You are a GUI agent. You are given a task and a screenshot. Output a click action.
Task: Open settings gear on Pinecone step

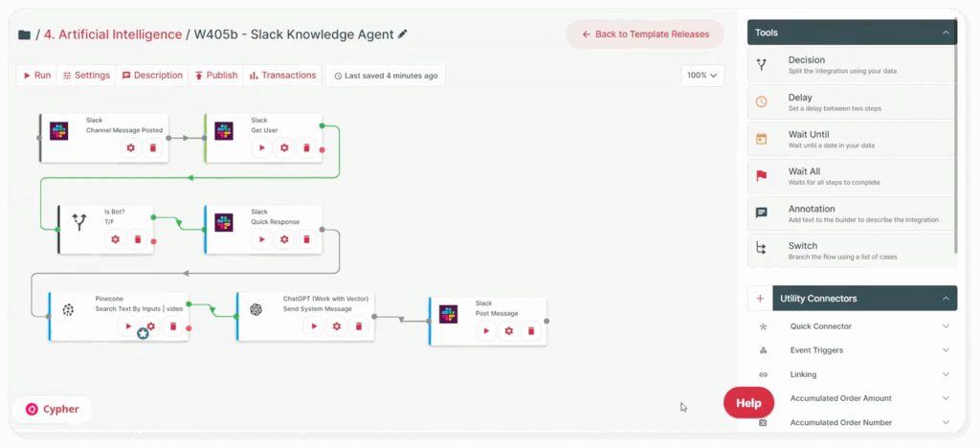click(x=150, y=326)
